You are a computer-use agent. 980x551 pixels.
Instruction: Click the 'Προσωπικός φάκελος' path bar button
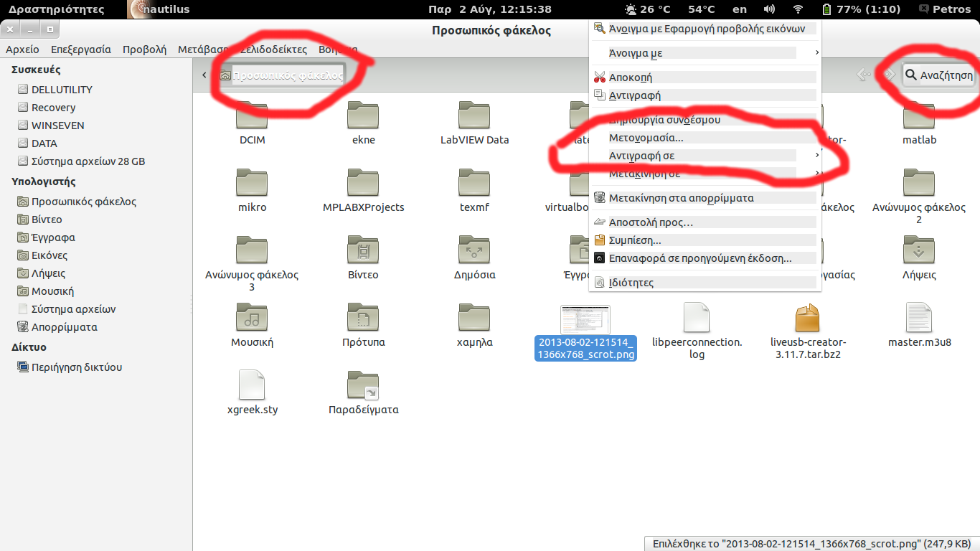click(x=282, y=75)
